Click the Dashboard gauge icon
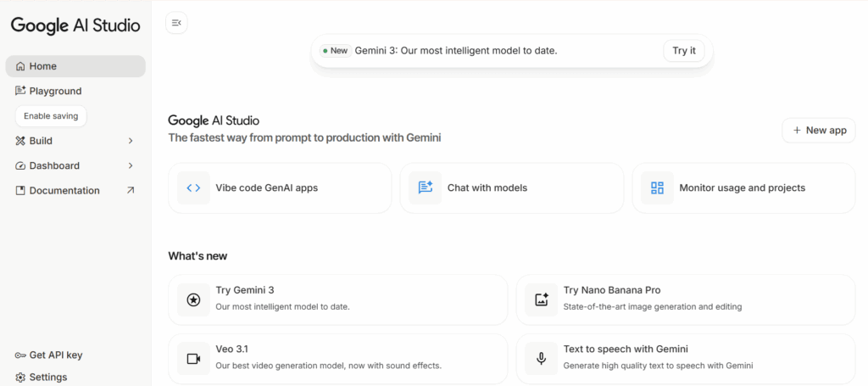 (x=20, y=165)
